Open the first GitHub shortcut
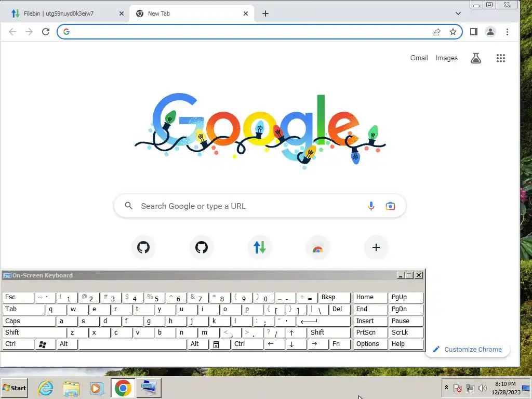Screen dimensions: 532x399 [x=143, y=247]
